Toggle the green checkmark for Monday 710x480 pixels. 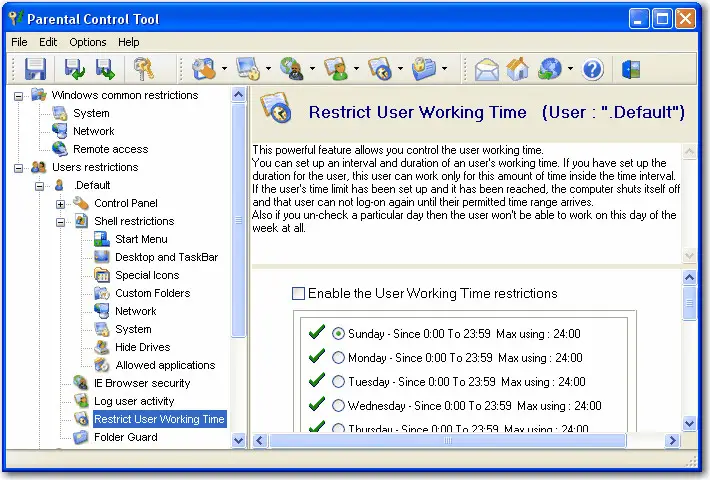tap(317, 356)
